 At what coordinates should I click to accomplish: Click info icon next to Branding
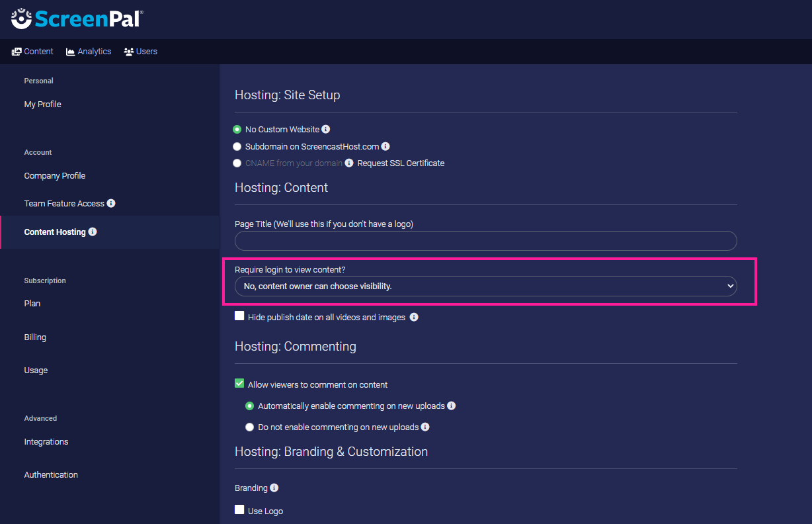tap(274, 488)
